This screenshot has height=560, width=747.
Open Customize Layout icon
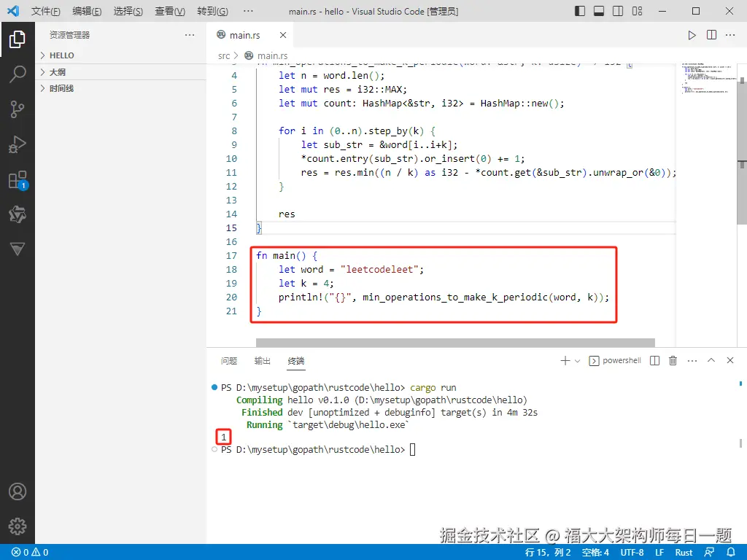pos(637,11)
